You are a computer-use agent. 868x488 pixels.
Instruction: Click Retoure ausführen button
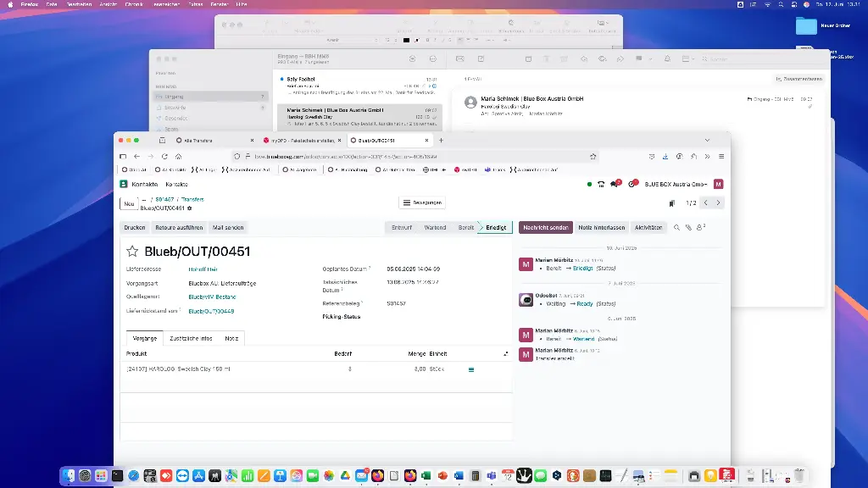(179, 227)
